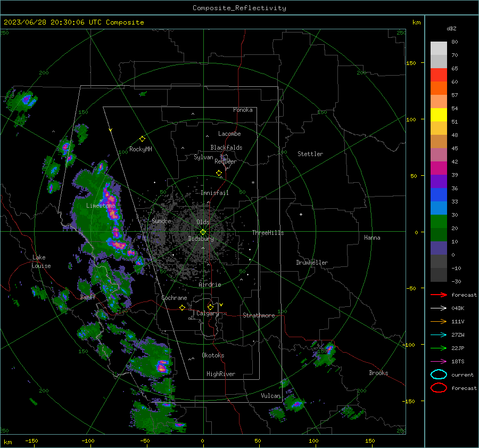This screenshot has height=448, width=479.
Task: Click the yellow radar-center diamond near Didsbury
Action: point(203,232)
